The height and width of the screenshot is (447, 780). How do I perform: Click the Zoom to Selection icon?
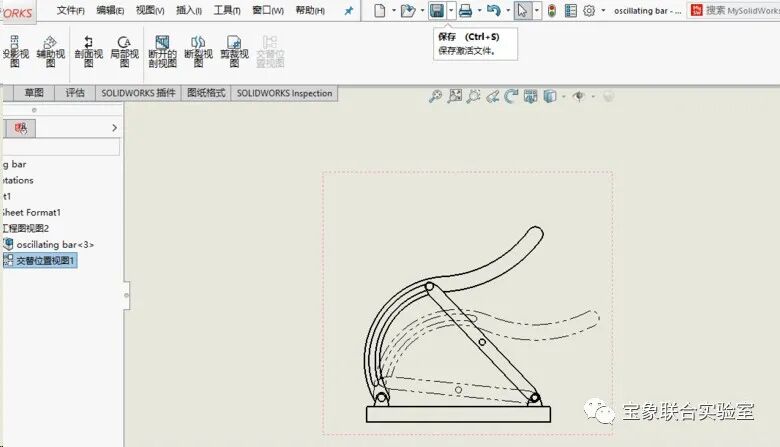coord(474,96)
